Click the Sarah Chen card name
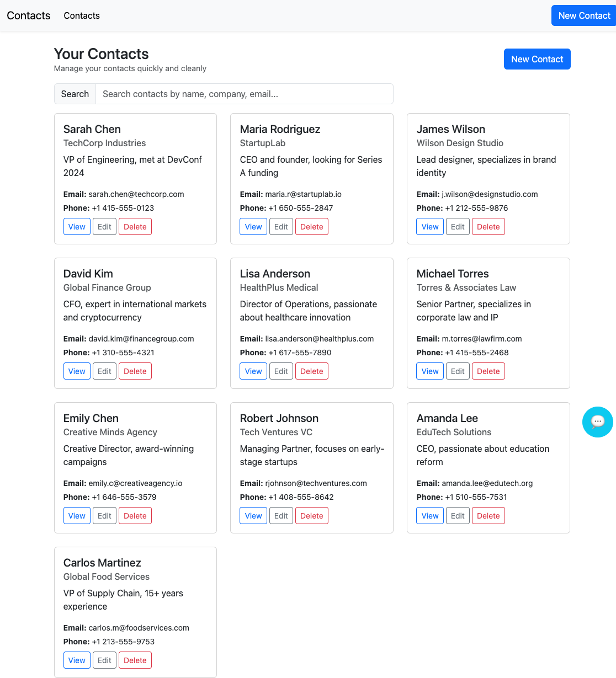Viewport: 616px width, 678px height. (x=92, y=129)
